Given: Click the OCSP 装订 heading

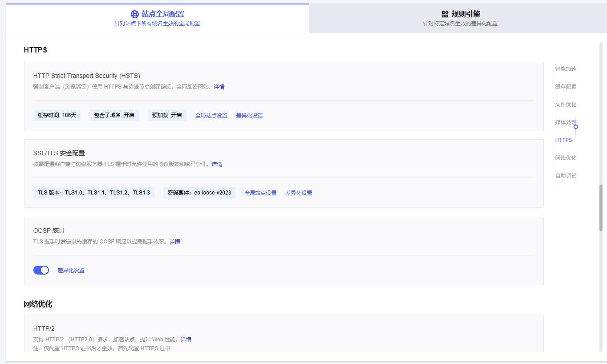Looking at the screenshot, I should click(49, 231).
